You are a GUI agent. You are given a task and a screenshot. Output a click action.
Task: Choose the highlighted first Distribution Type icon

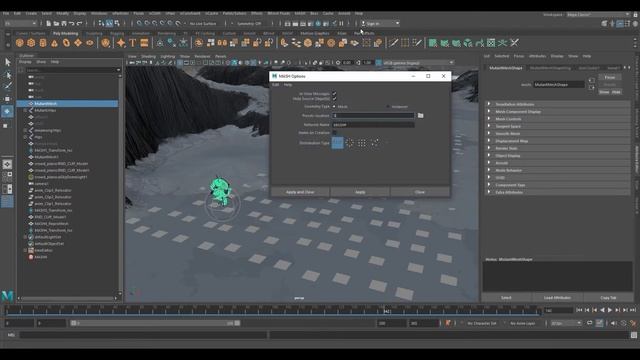[338, 143]
